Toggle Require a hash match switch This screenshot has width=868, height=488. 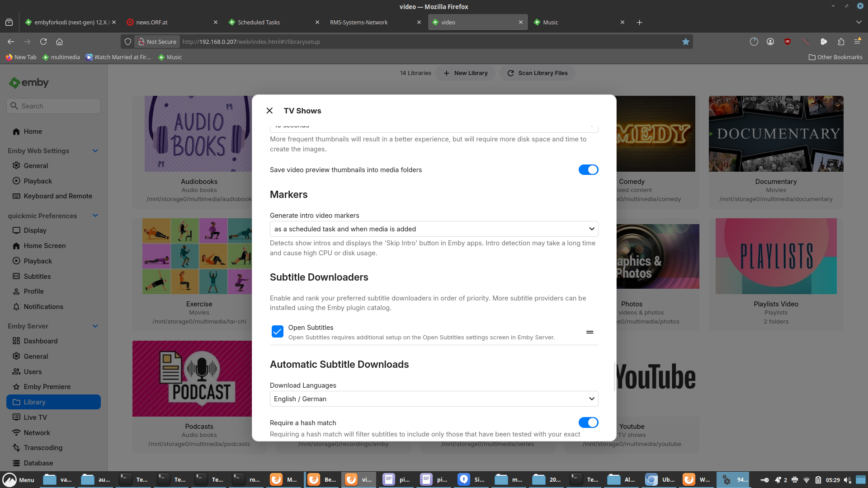[x=588, y=422]
